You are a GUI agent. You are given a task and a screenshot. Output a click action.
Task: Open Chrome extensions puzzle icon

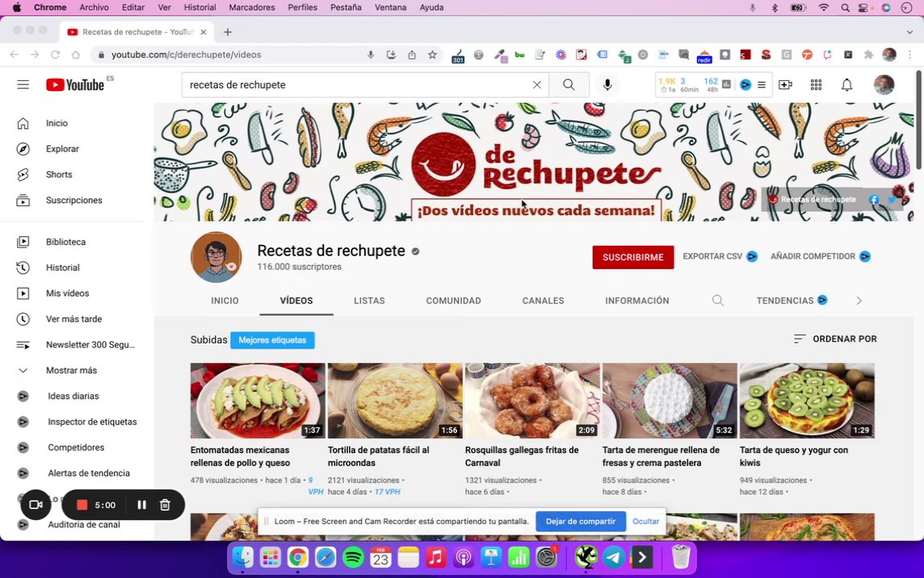tap(868, 55)
